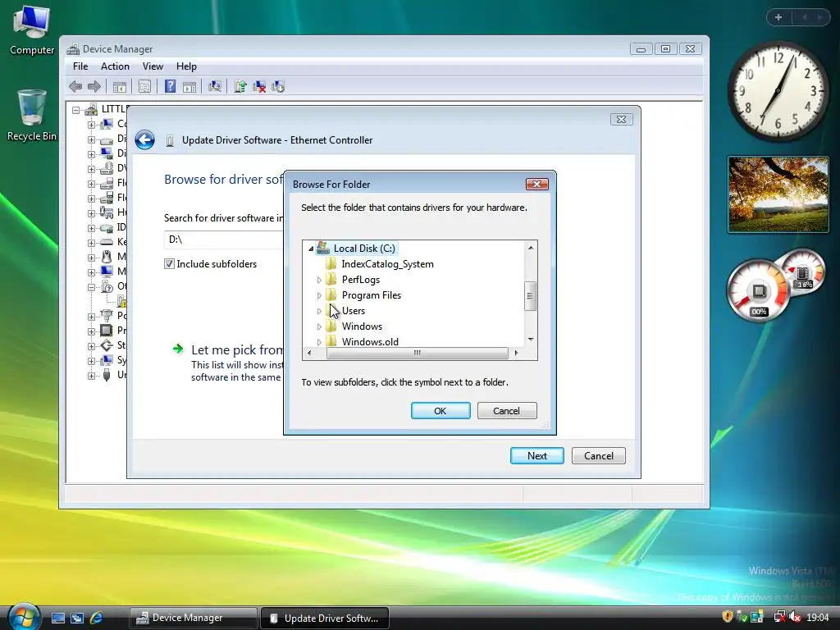Screen dimensions: 840x630
Task: Click the muted volume tray icon
Action: point(795,617)
